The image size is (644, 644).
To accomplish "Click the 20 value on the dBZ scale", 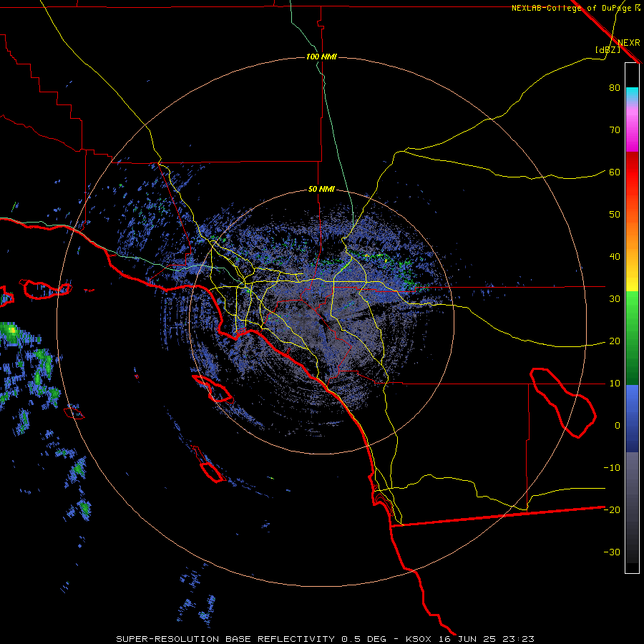I will [615, 341].
